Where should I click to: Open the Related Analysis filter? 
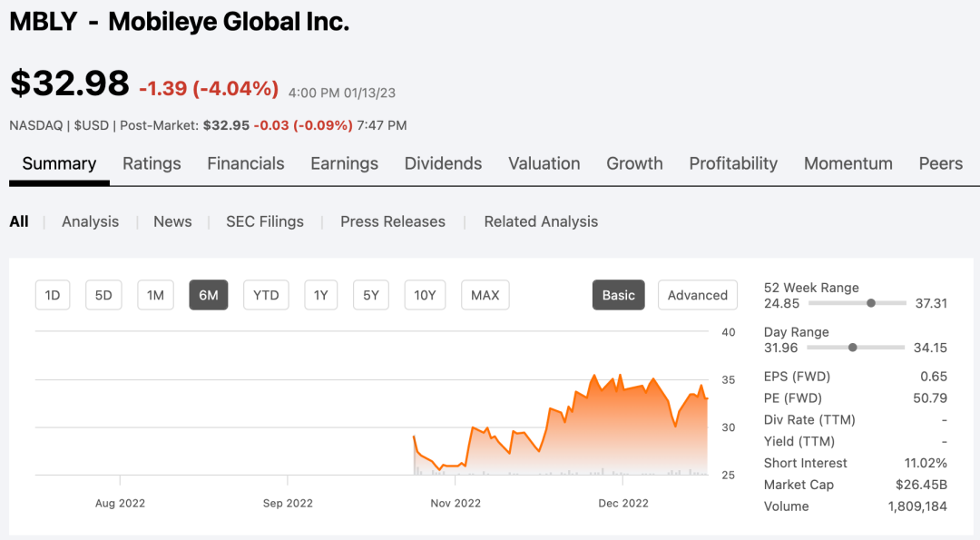tap(541, 221)
